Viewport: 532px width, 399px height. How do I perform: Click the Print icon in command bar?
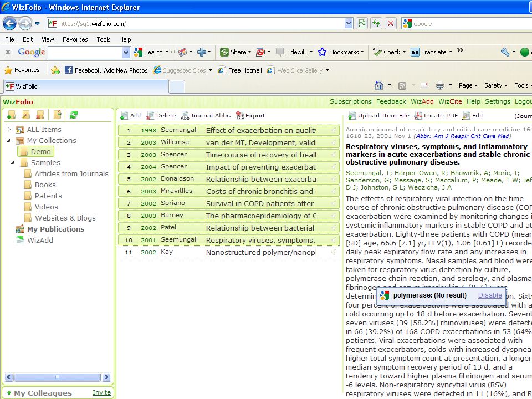tap(440, 85)
